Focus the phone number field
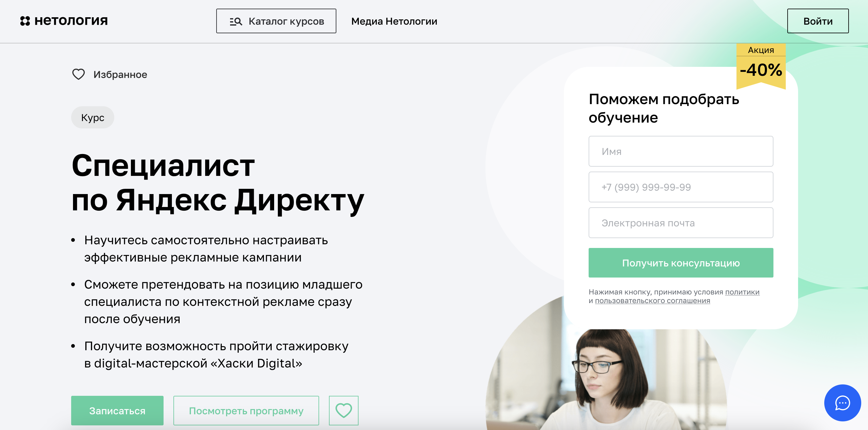The image size is (868, 430). click(681, 187)
